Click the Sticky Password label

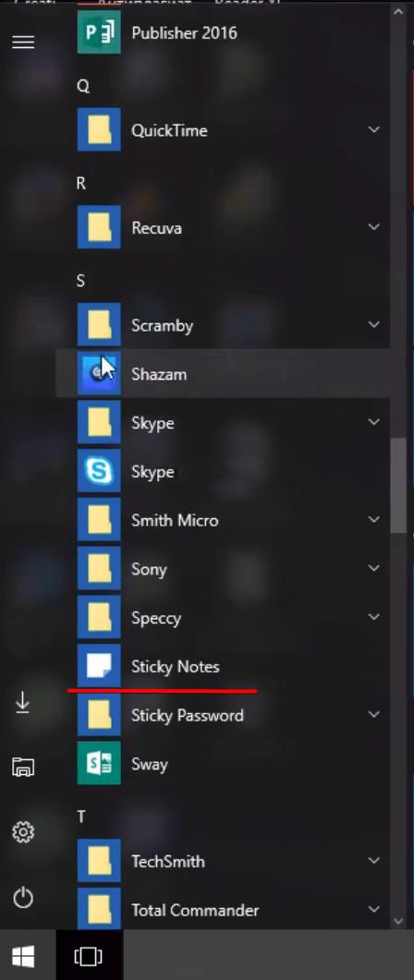188,716
